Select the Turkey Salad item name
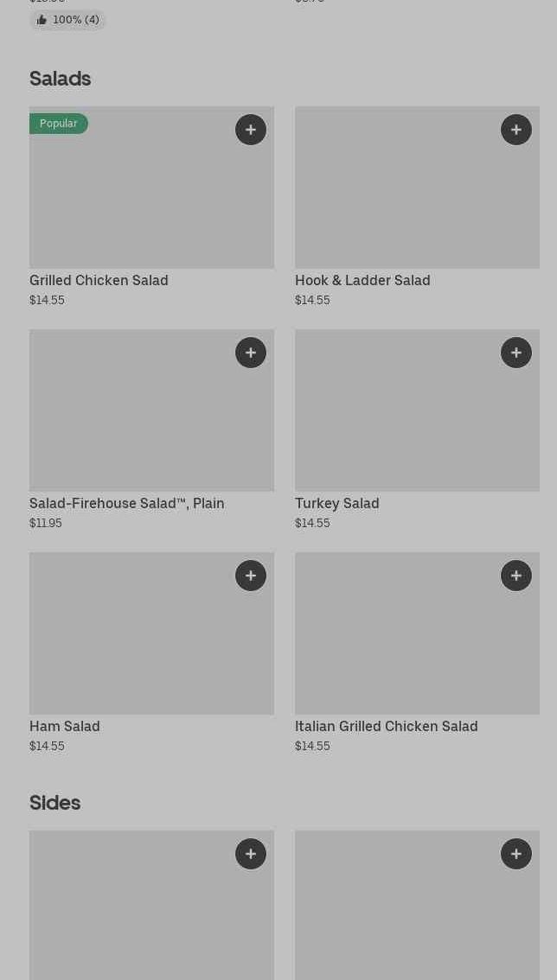Screen dimensions: 557x980 click(x=336, y=503)
